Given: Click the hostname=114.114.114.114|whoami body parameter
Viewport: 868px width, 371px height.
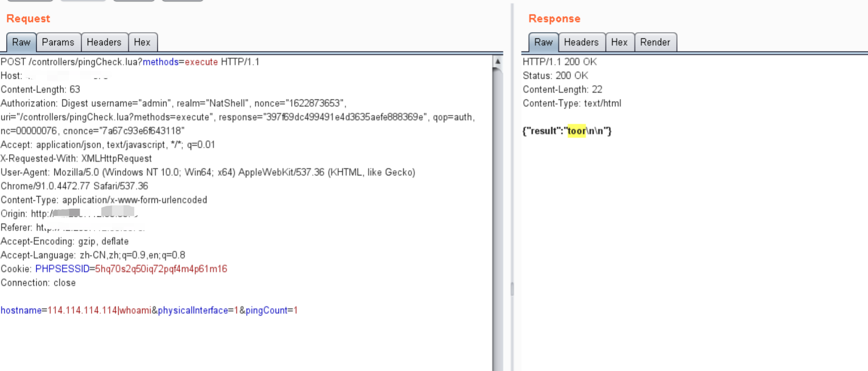Looking at the screenshot, I should [76, 310].
